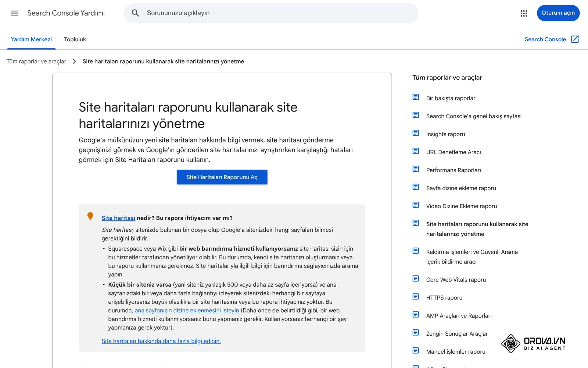
Task: Click the document icon beside Manuel işlemler raporu
Action: click(x=416, y=351)
